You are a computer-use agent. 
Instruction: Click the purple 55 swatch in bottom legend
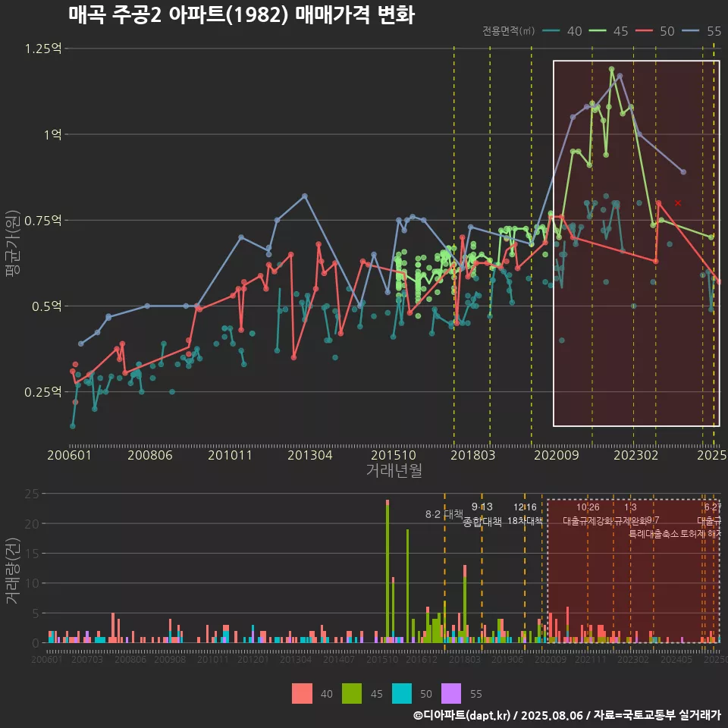[x=451, y=694]
